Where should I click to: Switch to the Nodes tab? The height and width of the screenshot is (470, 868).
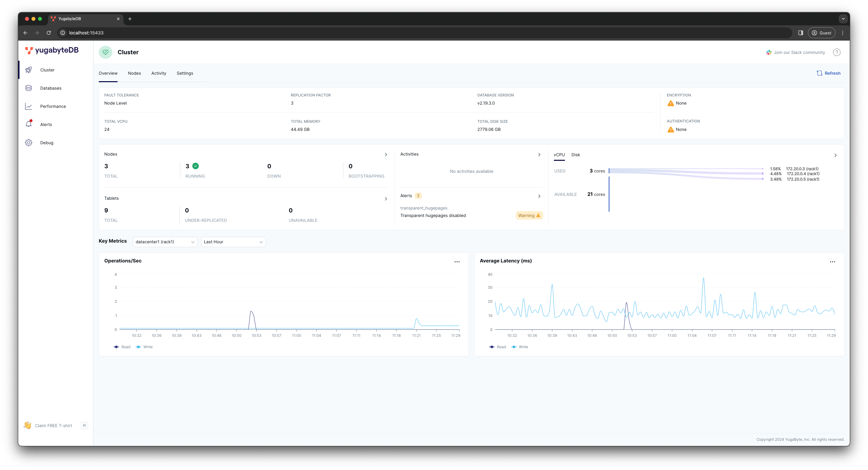(x=134, y=73)
